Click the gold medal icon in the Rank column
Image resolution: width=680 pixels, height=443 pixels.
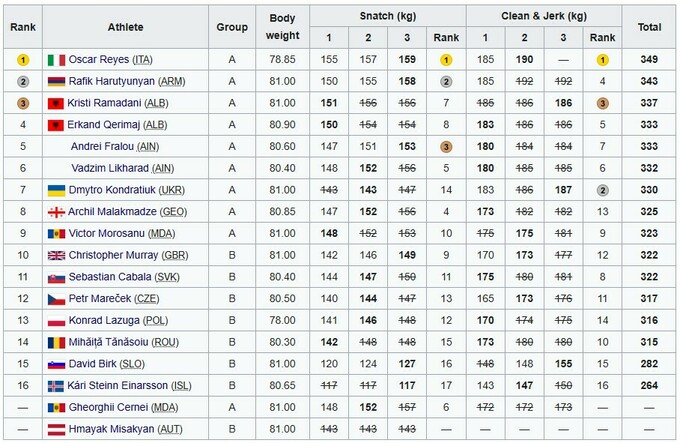(x=21, y=59)
